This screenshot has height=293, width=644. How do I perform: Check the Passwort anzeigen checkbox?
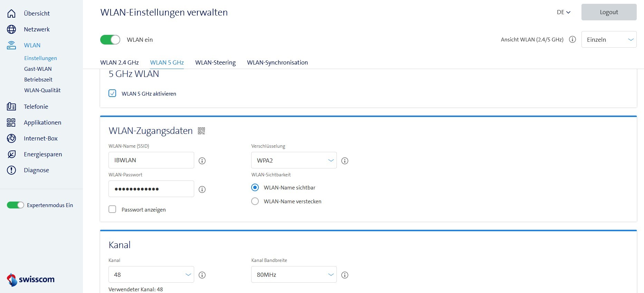click(112, 209)
